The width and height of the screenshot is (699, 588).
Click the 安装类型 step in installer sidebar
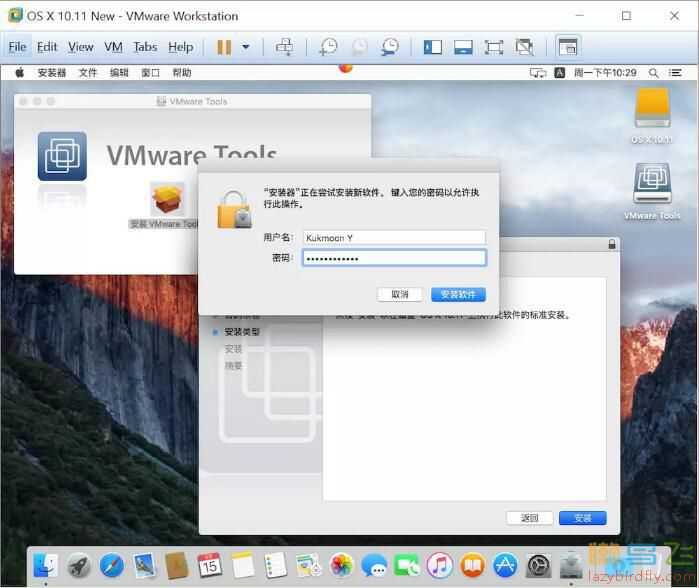click(242, 332)
